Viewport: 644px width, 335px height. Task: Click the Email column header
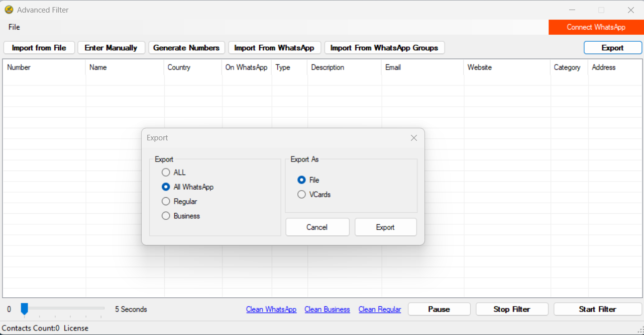393,67
